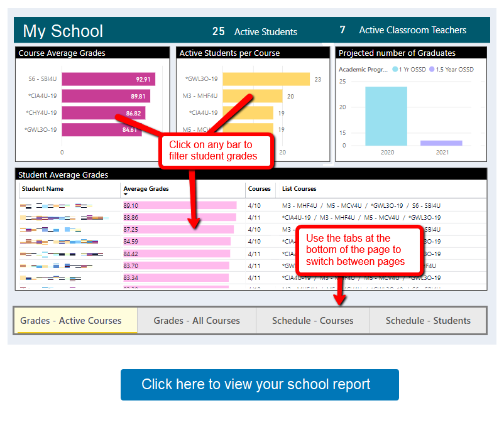Select the 2020 graduates column
Screen dimensions: 504x430
click(x=387, y=116)
